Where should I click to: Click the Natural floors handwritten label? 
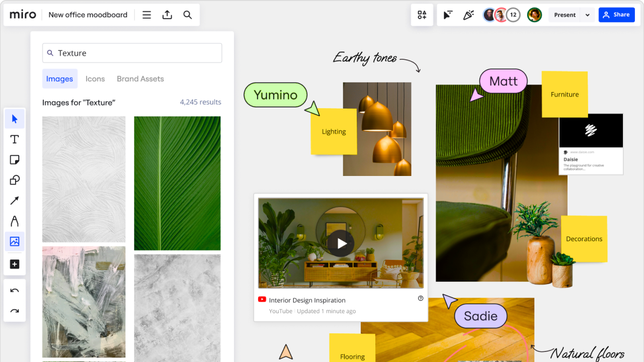coord(587,353)
